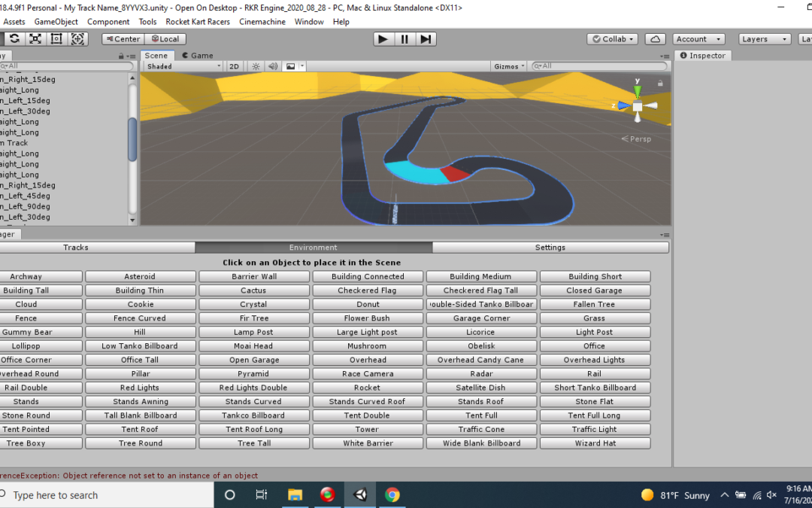Open the Account dropdown
This screenshot has height=508, width=812.
(698, 39)
